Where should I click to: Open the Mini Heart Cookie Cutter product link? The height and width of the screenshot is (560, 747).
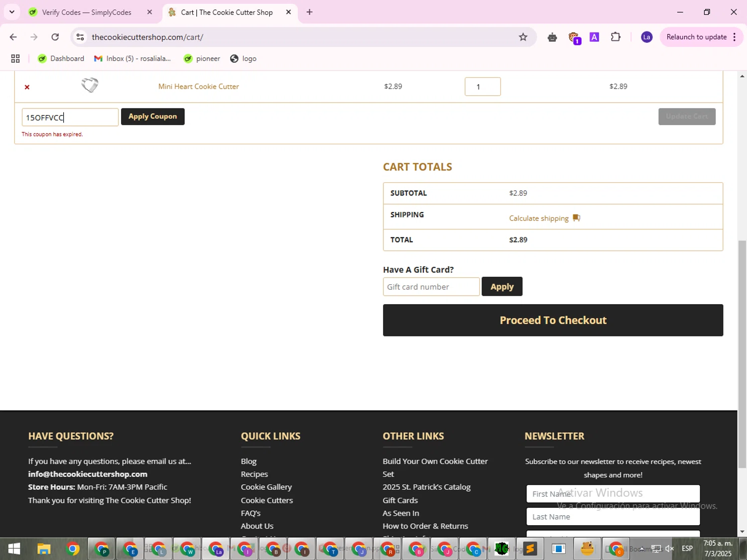tap(198, 86)
